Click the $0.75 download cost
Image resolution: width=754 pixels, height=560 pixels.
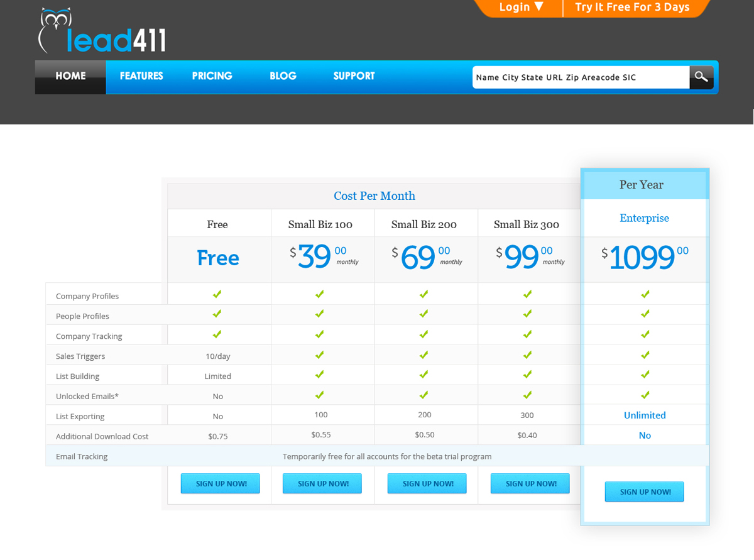coord(218,437)
